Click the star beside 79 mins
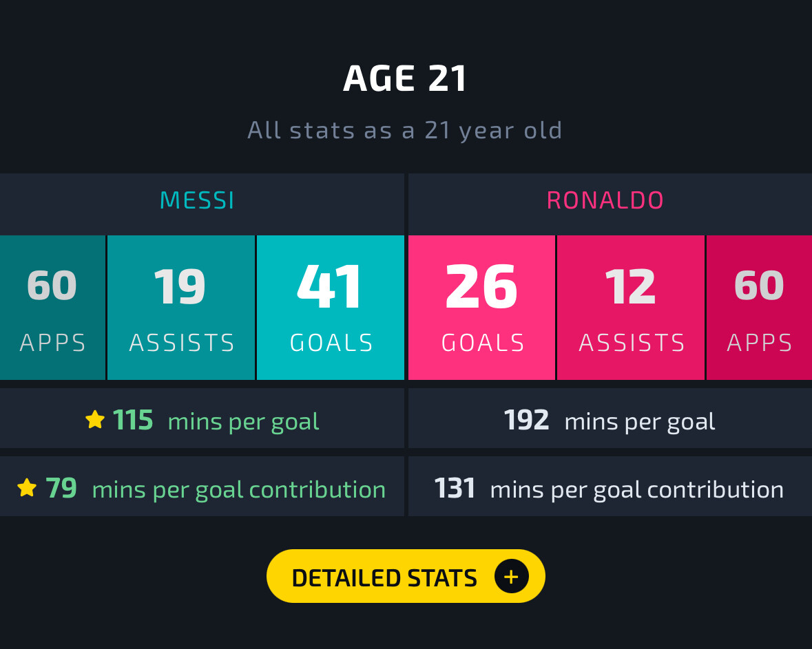812x649 pixels. [27, 487]
